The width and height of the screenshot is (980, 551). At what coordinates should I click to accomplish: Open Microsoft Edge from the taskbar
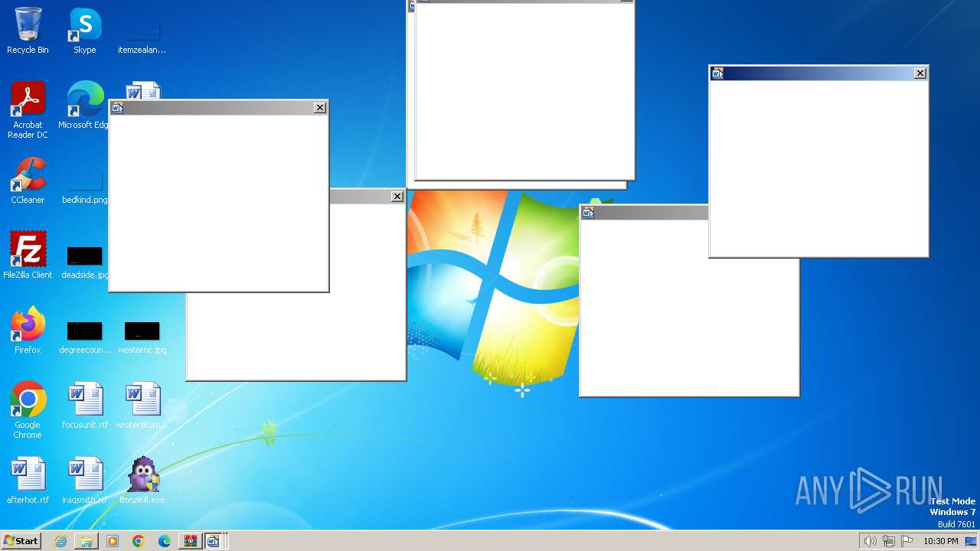coord(165,541)
